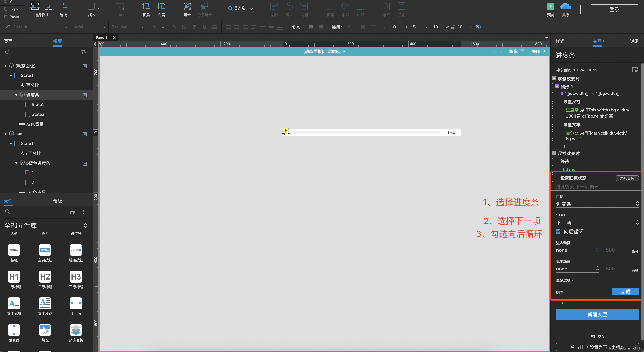This screenshot has height=352, width=644.
Task: Distribute vertically with 垂直 icon
Action: [401, 6]
